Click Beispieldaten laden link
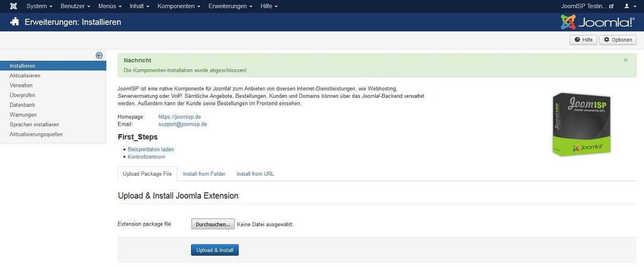Image resolution: width=644 pixels, height=267 pixels. (x=151, y=149)
